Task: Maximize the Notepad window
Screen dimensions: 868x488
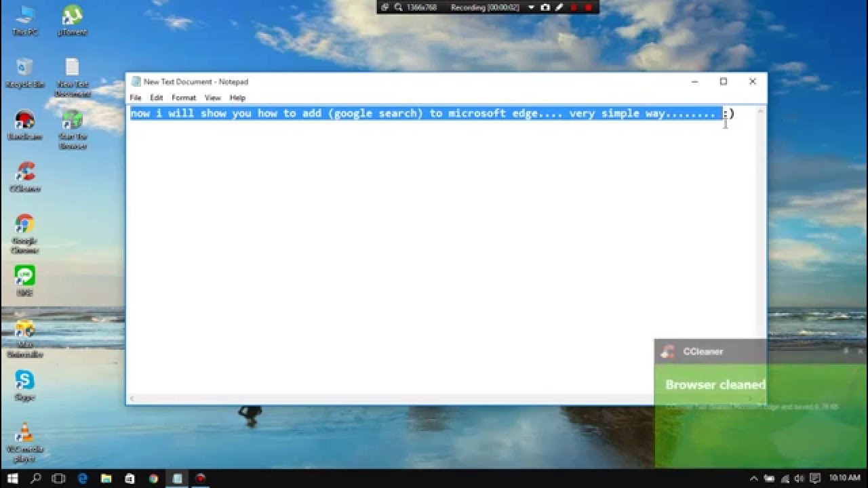Action: 724,81
